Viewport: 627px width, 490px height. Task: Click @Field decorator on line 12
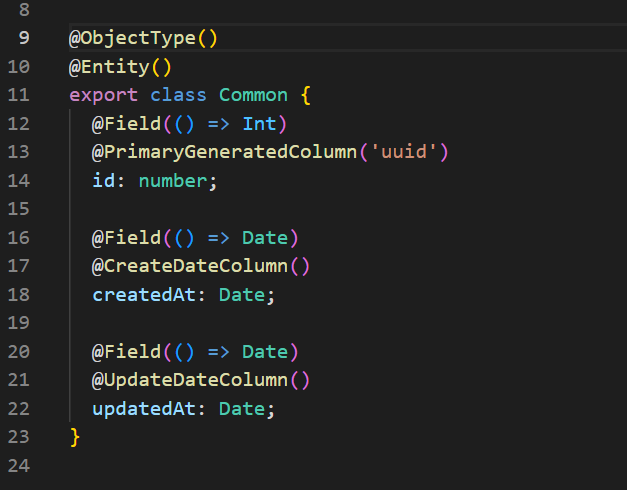coord(126,124)
